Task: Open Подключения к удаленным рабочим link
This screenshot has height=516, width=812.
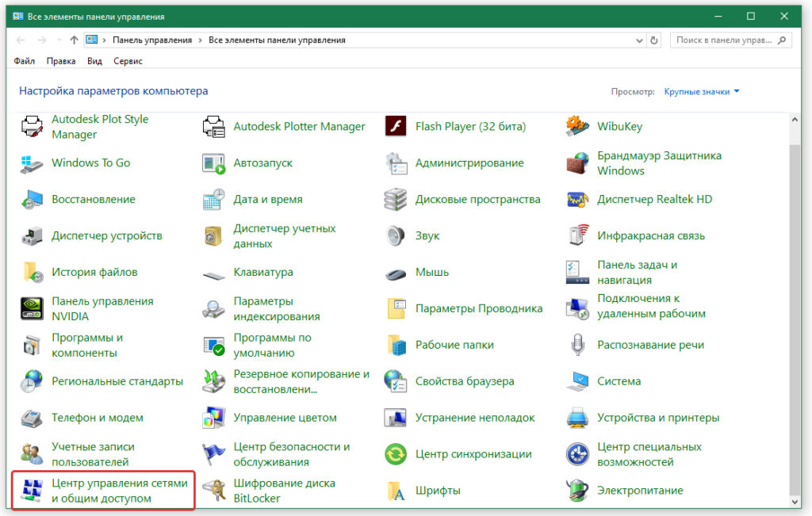Action: click(652, 306)
